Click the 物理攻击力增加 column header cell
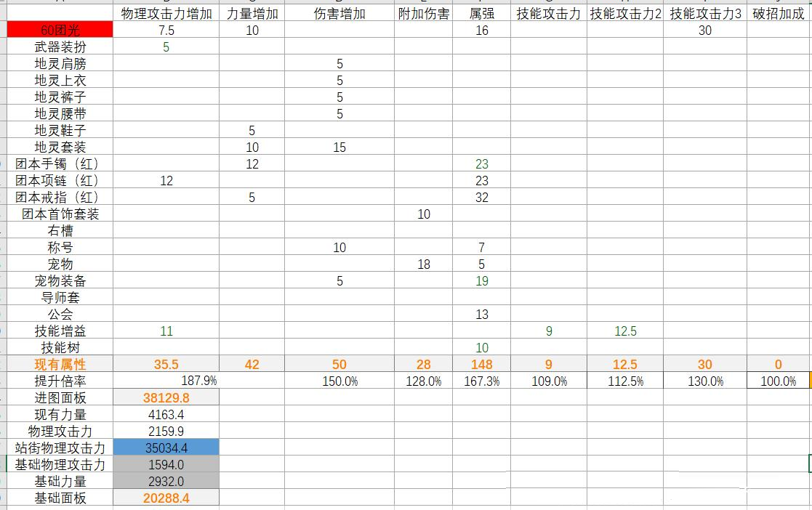Screen dimensions: 812x510 tap(166, 13)
